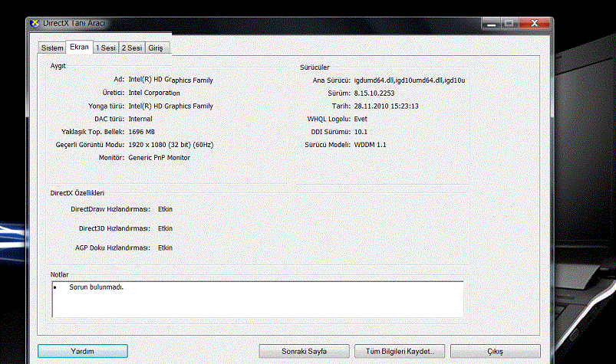Click the WHQL Logolu 'Evet' value
The height and width of the screenshot is (364, 616).
361,119
